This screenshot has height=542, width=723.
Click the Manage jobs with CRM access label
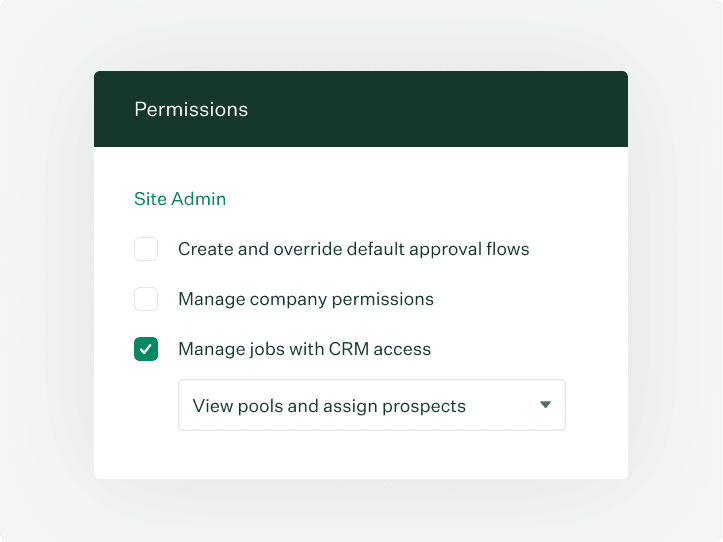point(304,349)
